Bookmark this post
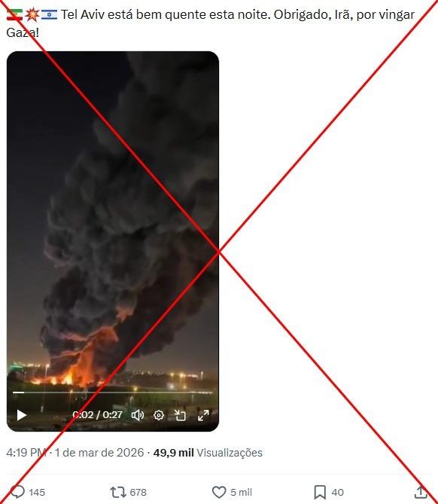Image resolution: width=438 pixels, height=504 pixels. pyautogui.click(x=320, y=492)
